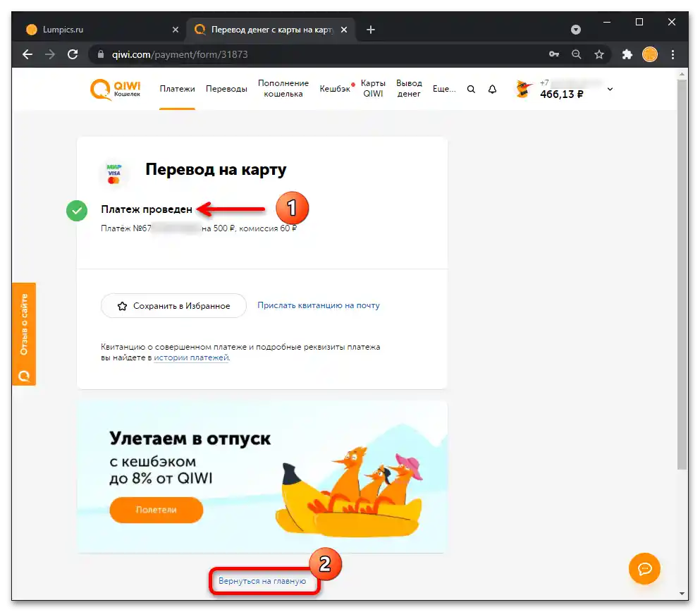
Task: Expand the wallet balance dropdown
Action: coord(609,90)
